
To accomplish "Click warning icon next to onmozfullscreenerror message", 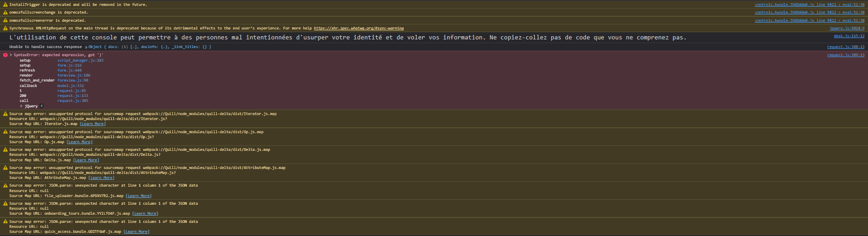I will [5, 20].
